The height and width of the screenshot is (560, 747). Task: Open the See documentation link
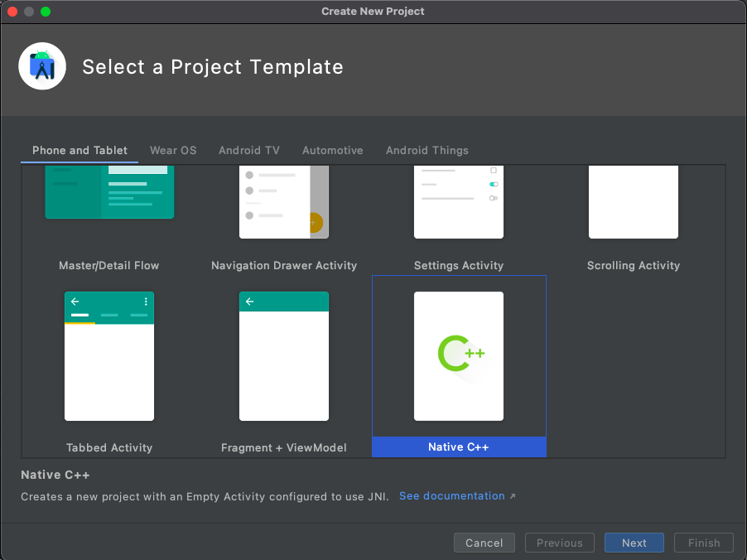451,496
